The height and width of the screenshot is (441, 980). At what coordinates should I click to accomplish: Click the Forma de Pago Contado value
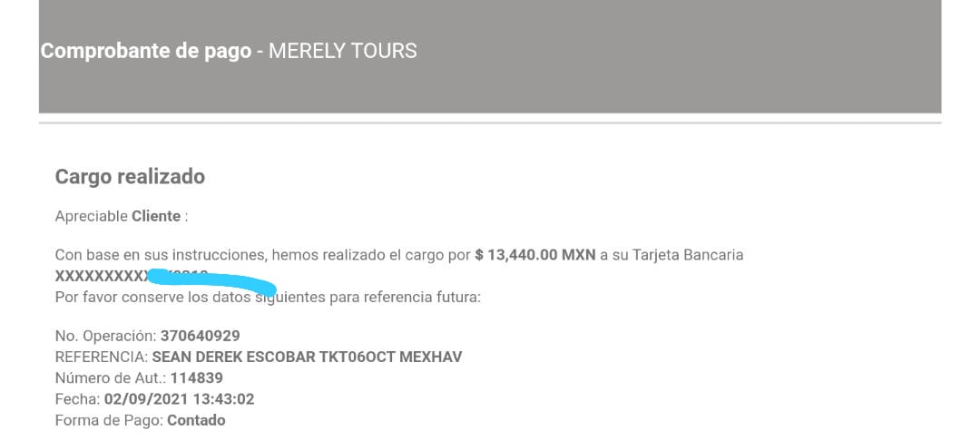click(x=196, y=420)
